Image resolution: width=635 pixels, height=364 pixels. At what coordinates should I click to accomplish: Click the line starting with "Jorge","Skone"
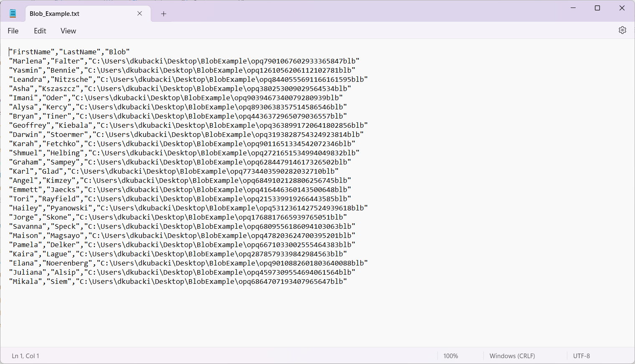click(x=178, y=217)
